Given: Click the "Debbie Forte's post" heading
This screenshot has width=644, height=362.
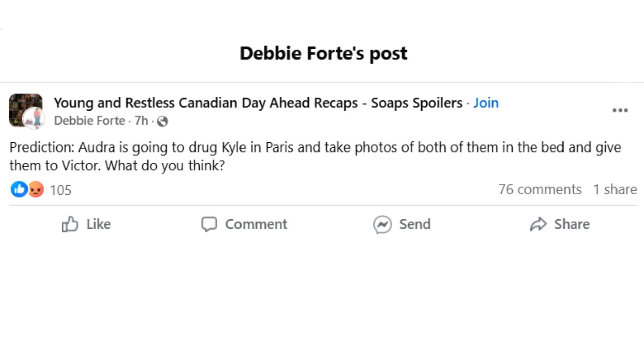Looking at the screenshot, I should click(323, 53).
